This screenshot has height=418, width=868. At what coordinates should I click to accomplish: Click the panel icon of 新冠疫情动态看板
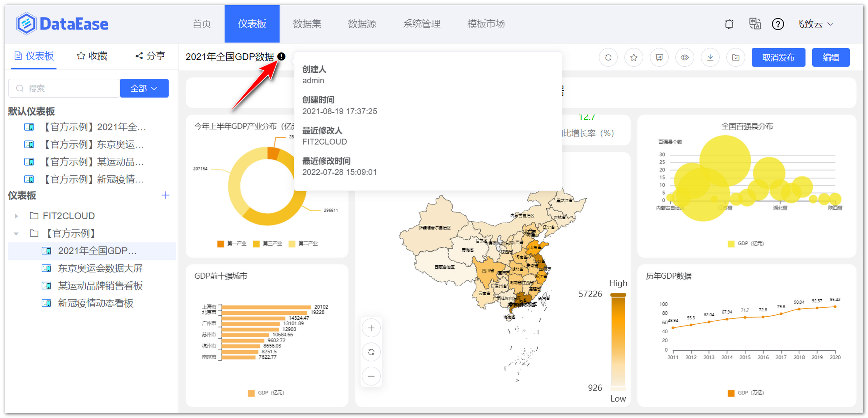46,303
